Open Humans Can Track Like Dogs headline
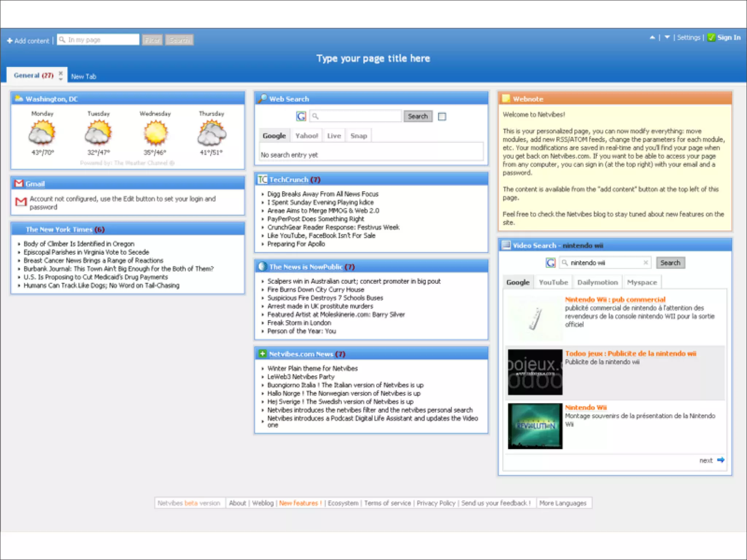Image resolution: width=747 pixels, height=560 pixels. (x=101, y=285)
